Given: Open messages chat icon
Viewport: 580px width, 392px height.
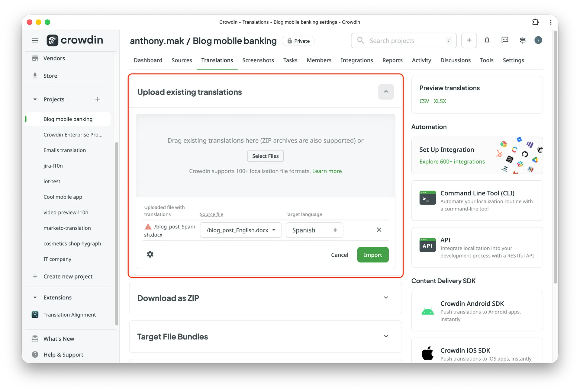Looking at the screenshot, I should click(x=504, y=40).
